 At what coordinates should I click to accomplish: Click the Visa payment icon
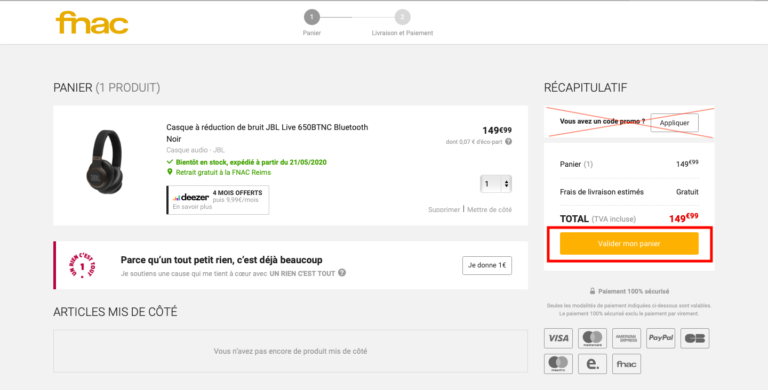(x=558, y=338)
